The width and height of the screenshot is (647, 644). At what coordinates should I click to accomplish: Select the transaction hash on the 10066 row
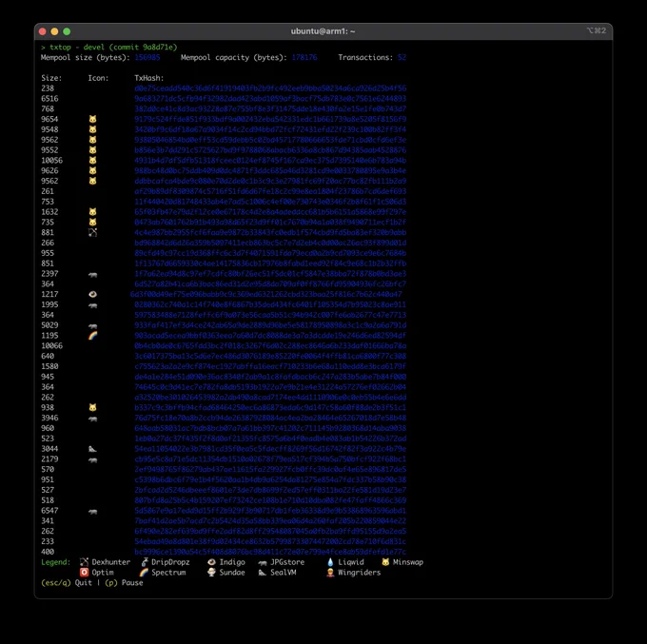[270, 345]
